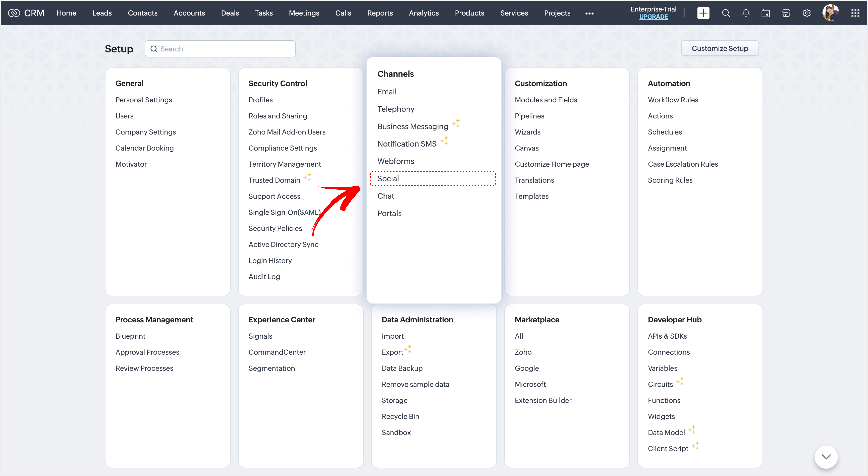Open Modules and Fields

(x=546, y=100)
